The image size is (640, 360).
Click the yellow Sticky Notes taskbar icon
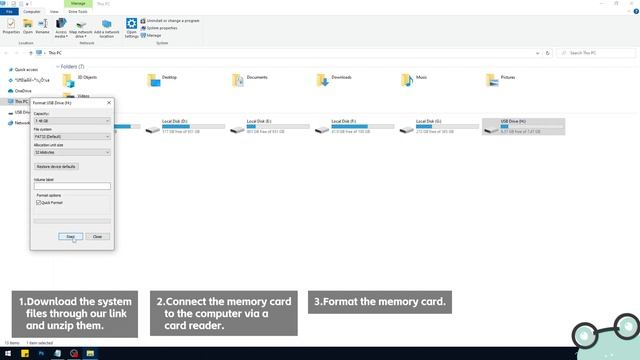25,353
